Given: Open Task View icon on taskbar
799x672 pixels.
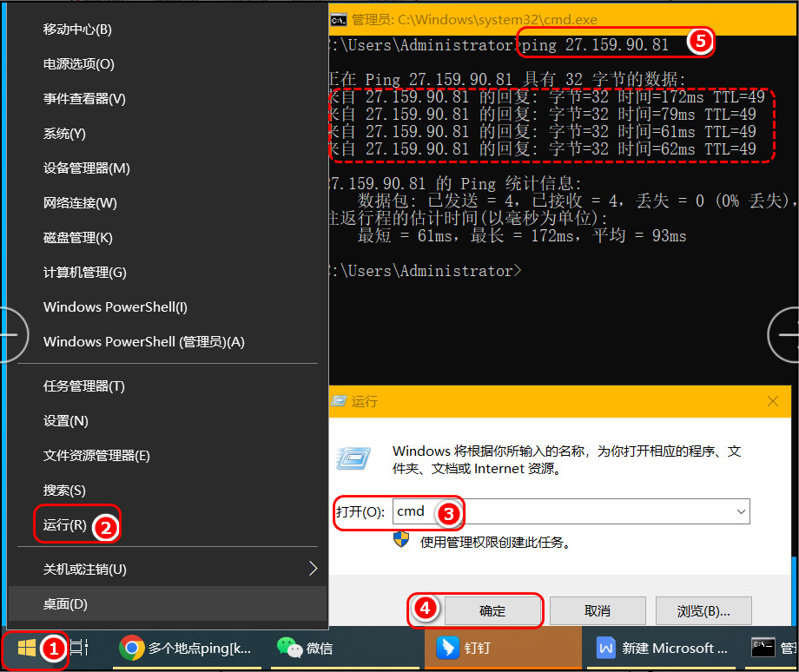Looking at the screenshot, I should [x=80, y=648].
